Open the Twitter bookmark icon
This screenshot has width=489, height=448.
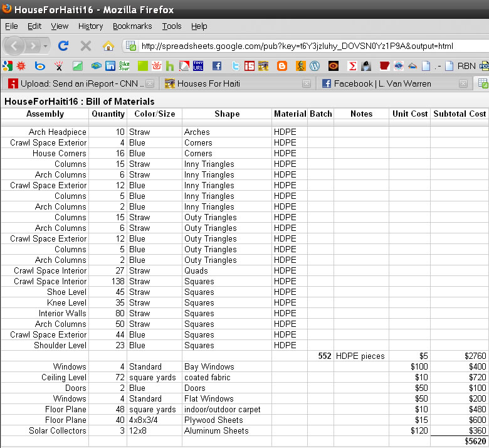236,66
